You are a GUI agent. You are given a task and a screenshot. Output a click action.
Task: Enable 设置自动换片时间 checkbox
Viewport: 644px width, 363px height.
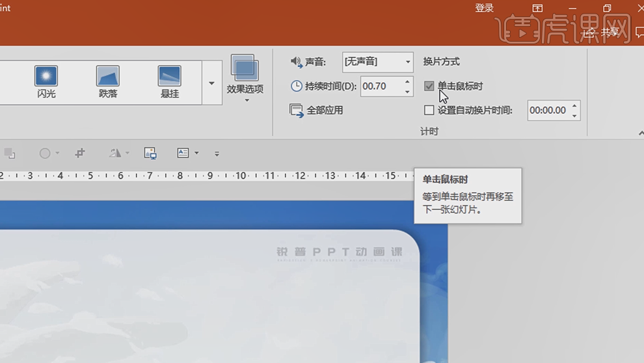(429, 110)
